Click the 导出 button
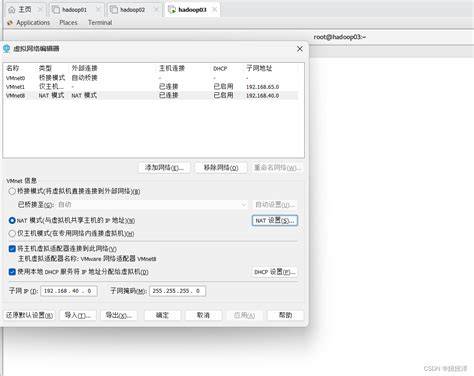The image size is (474, 376). [119, 315]
